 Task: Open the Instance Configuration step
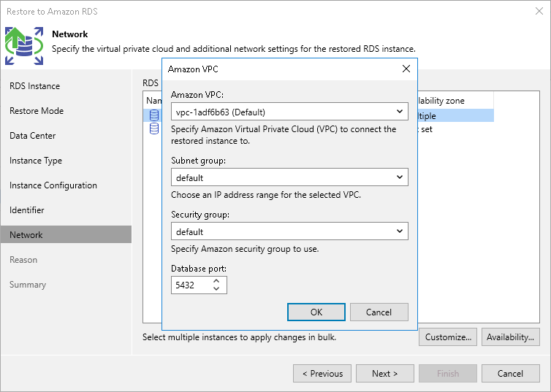point(53,185)
